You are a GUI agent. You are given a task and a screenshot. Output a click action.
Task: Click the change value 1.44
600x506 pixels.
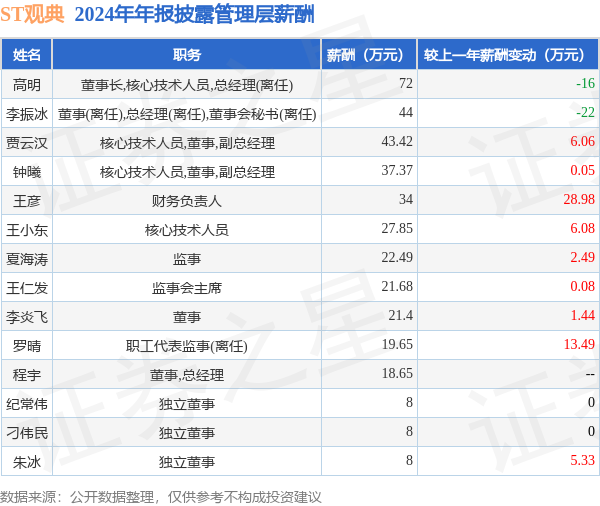(582, 315)
